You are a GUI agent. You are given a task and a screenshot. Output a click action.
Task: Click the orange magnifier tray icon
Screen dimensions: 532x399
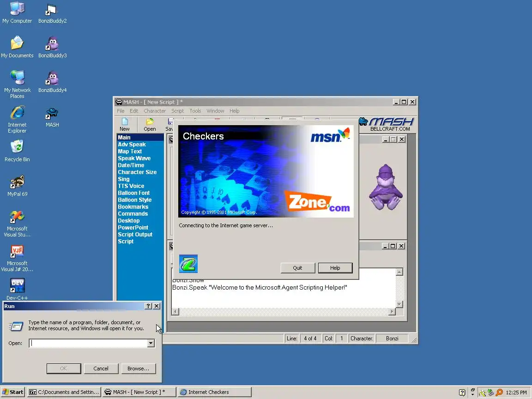pyautogui.click(x=499, y=393)
